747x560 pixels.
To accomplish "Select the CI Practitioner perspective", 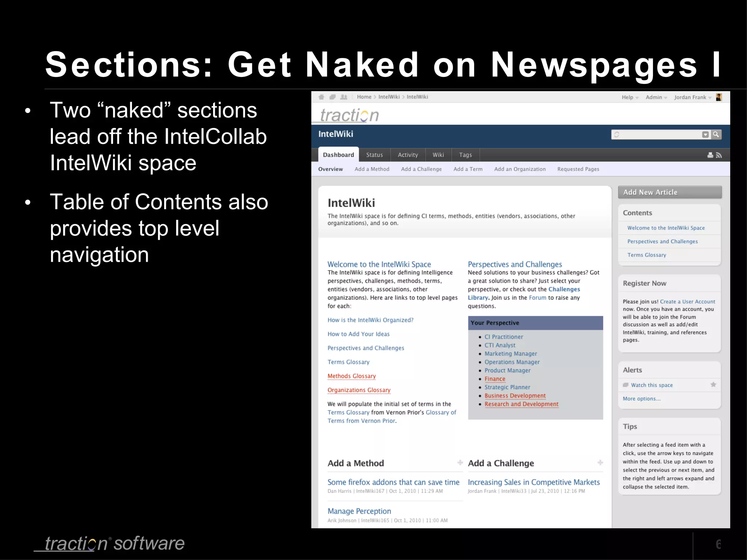I will click(504, 337).
